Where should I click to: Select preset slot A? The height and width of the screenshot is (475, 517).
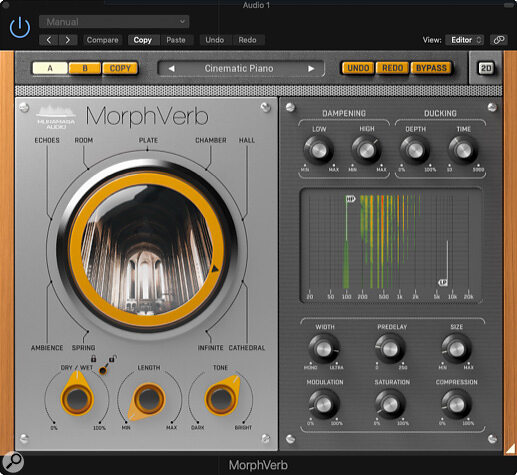click(x=50, y=68)
